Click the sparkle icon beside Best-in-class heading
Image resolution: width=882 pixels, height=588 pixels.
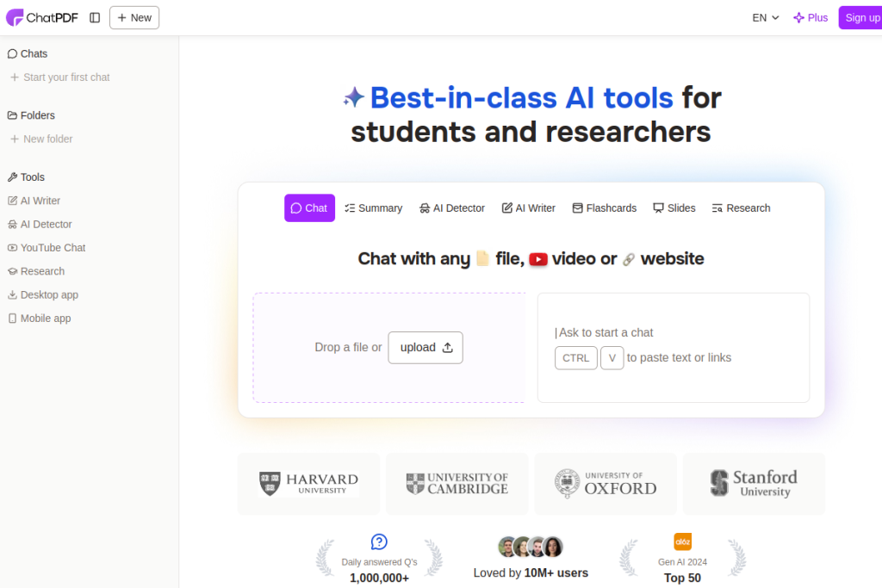coord(354,97)
